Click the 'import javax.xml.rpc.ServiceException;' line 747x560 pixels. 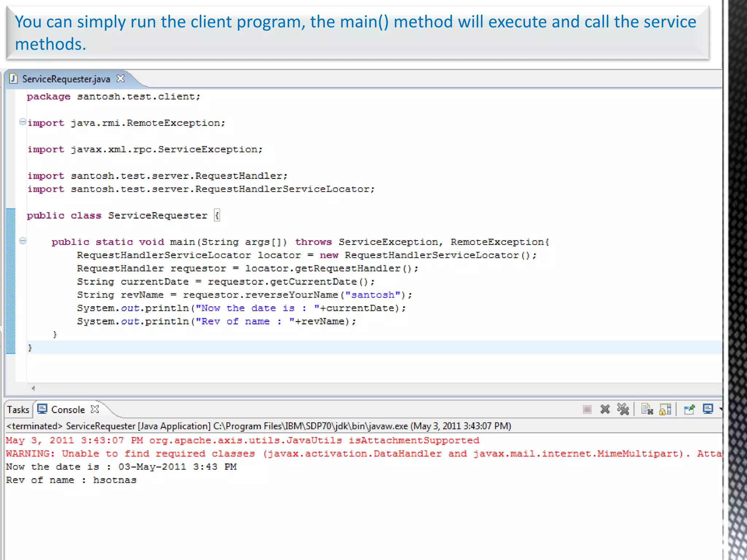pyautogui.click(x=145, y=149)
